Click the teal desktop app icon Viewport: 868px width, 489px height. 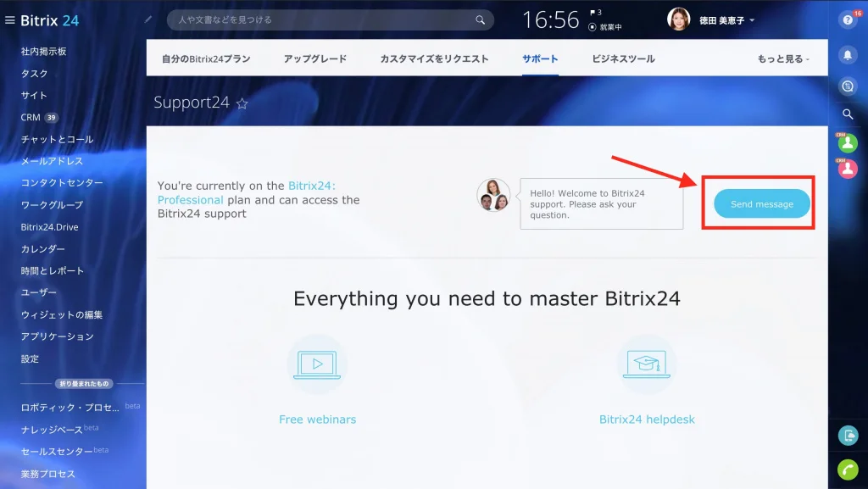(x=848, y=436)
